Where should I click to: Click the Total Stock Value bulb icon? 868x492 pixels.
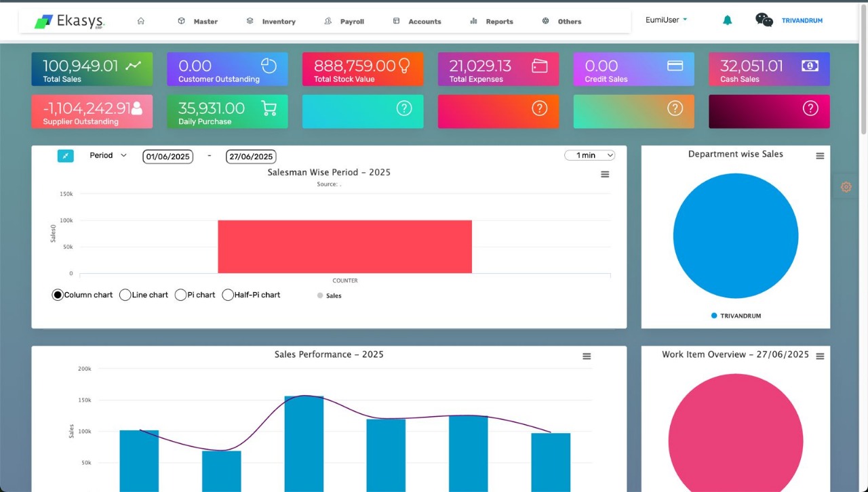404,65
